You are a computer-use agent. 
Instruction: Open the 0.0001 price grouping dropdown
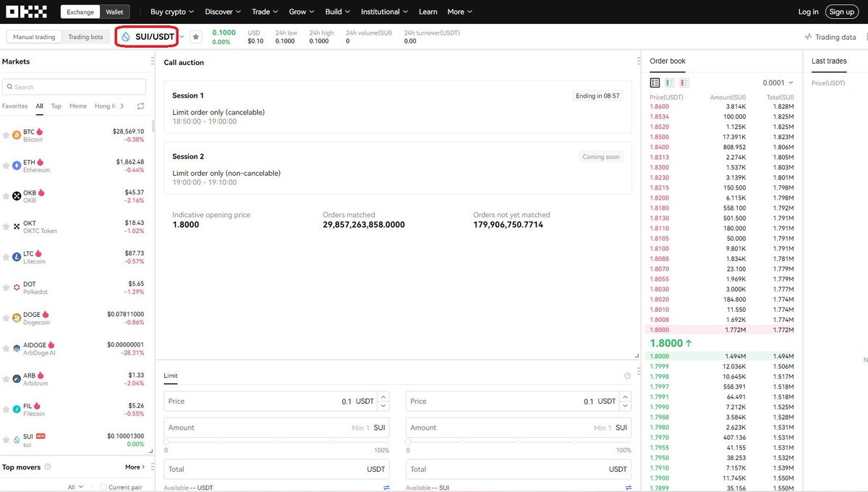778,83
